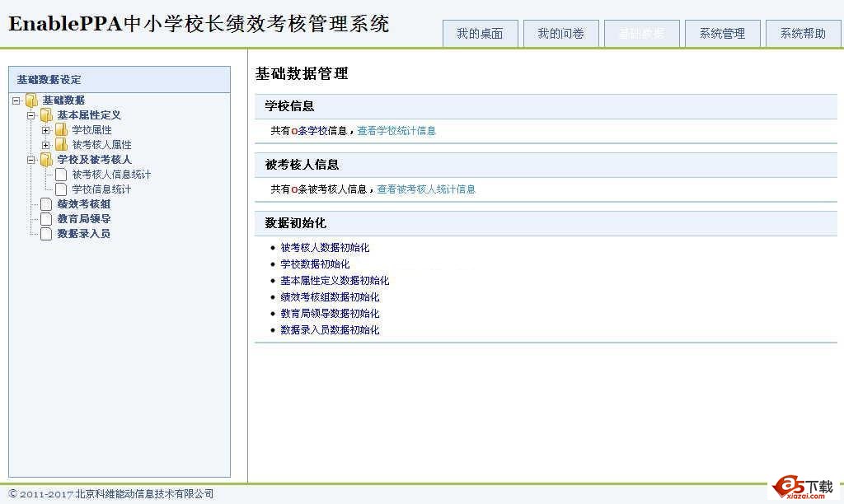Click the folder icon next to 被考核人属性
The width and height of the screenshot is (844, 504).
click(62, 144)
